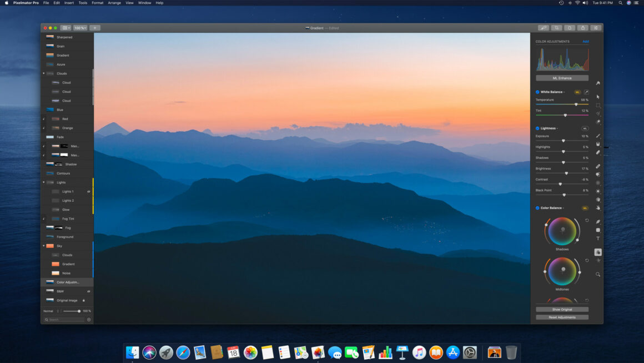This screenshot has width=644, height=363.
Task: Select the Zoom tool at the sidebar bottom
Action: 598,274
